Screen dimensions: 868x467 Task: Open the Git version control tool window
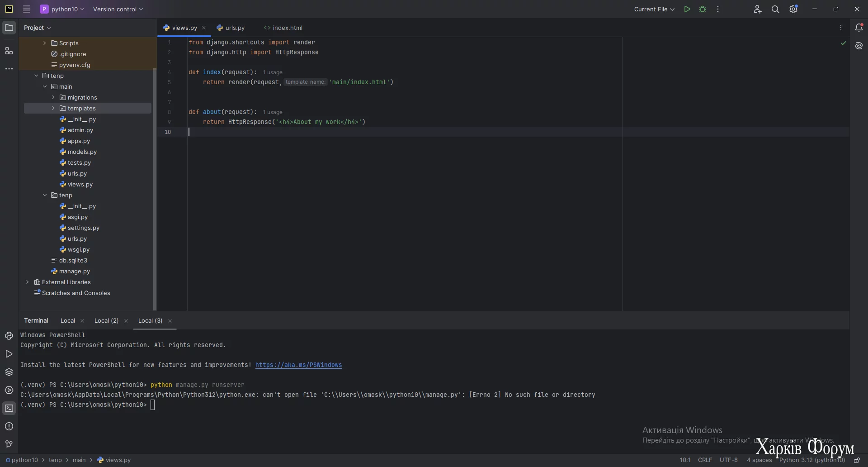(9, 444)
